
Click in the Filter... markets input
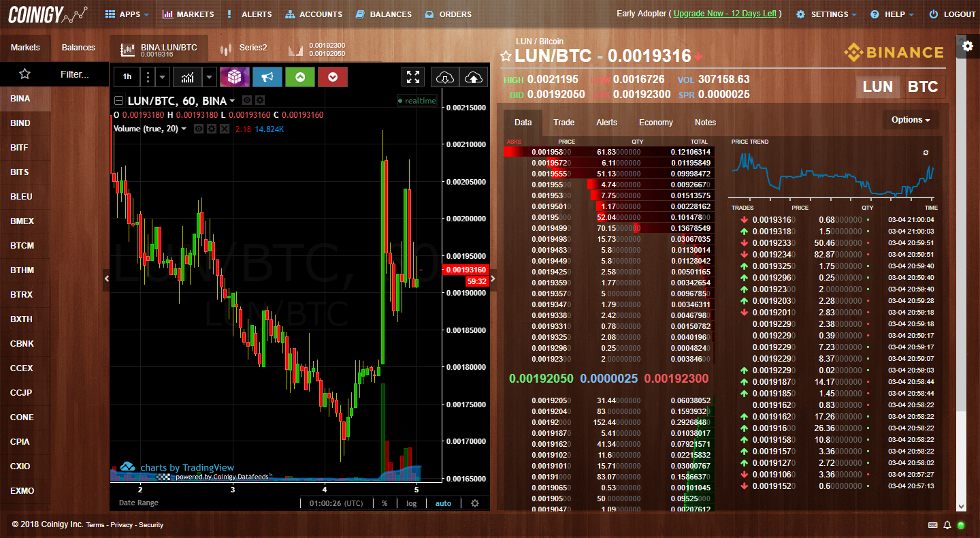[x=75, y=74]
